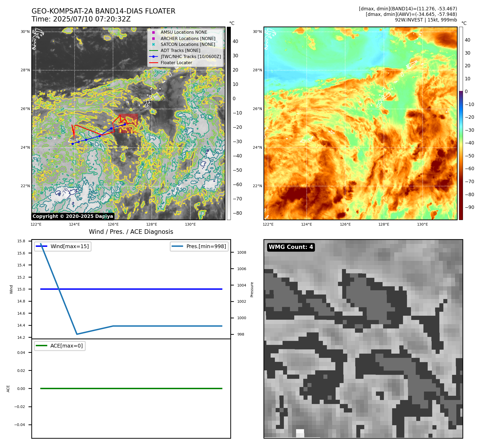Click the 122°E label under the AWV map
481x448 pixels.
(x=268, y=225)
